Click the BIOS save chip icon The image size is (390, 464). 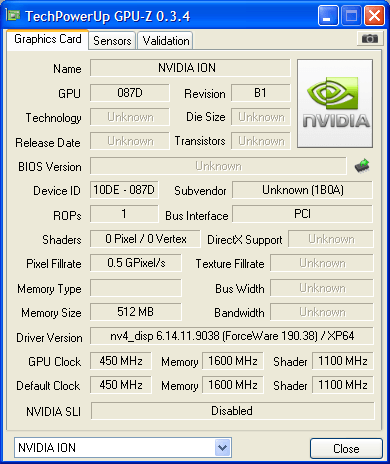(x=362, y=166)
